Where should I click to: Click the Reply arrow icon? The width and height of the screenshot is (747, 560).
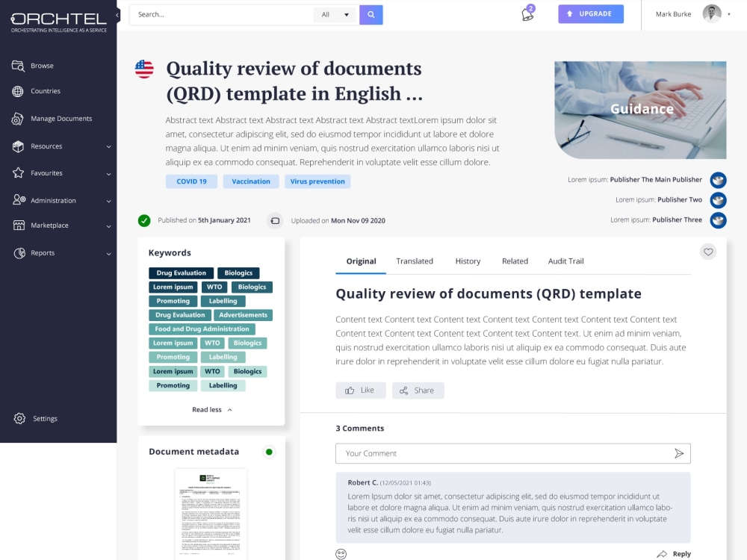662,554
